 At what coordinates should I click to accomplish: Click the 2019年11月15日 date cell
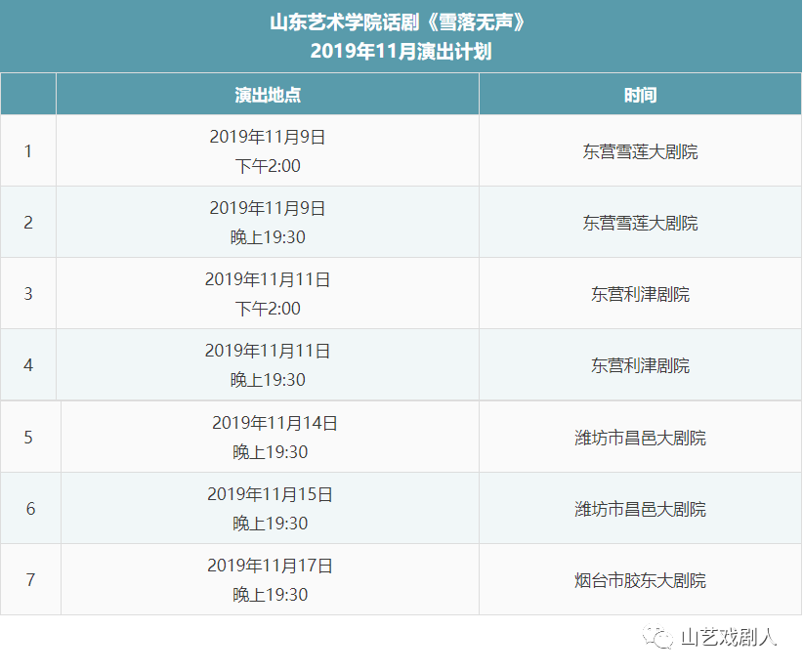270,495
